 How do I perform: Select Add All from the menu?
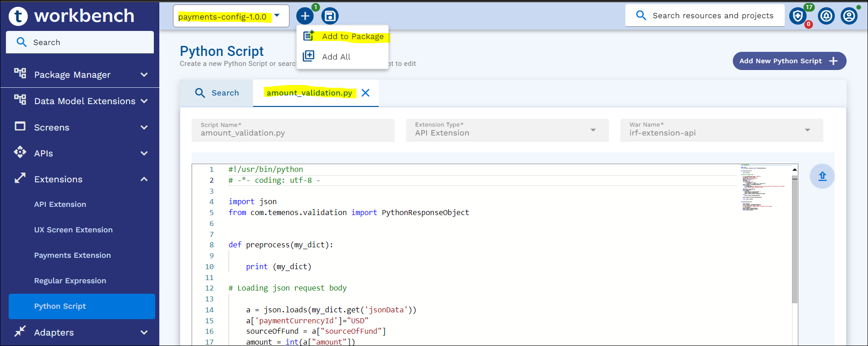coord(336,57)
